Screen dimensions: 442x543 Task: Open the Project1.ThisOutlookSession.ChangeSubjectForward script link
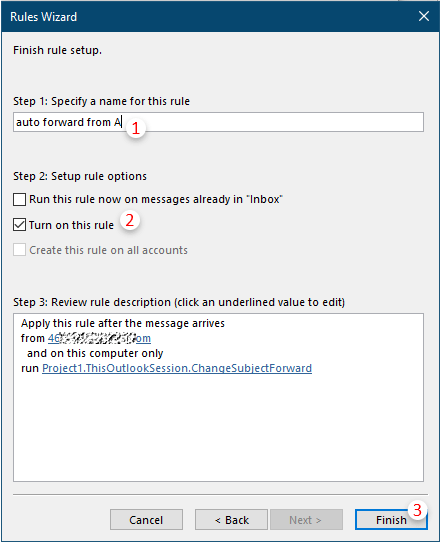coord(177,368)
